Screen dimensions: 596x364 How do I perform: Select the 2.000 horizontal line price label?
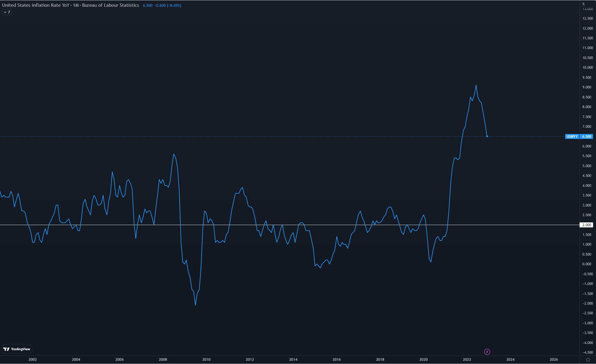pyautogui.click(x=586, y=225)
